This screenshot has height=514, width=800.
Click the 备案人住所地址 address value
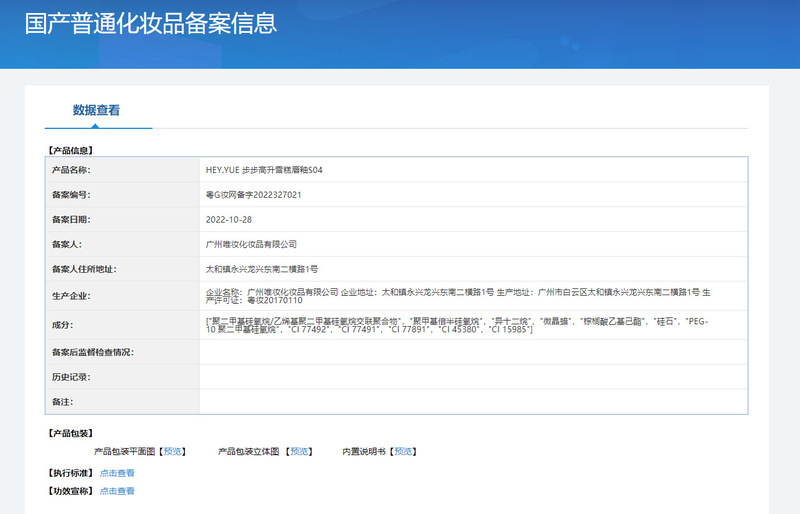point(261,269)
